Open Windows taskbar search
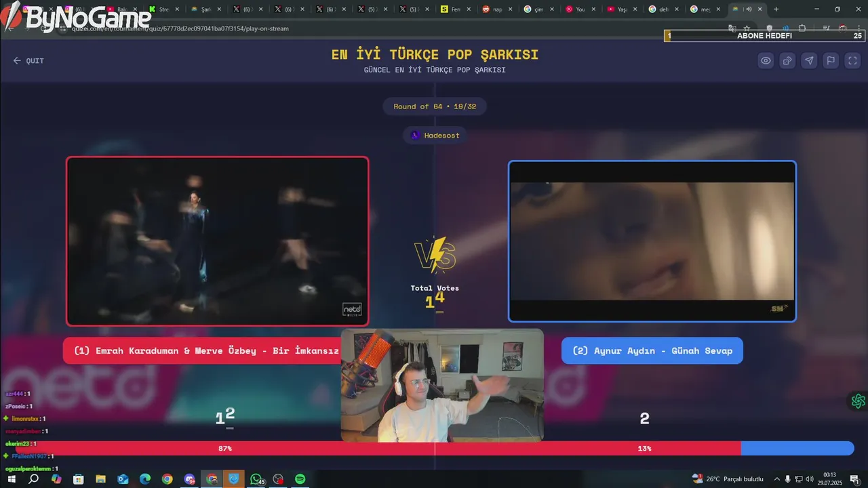The height and width of the screenshot is (488, 868). pyautogui.click(x=33, y=479)
